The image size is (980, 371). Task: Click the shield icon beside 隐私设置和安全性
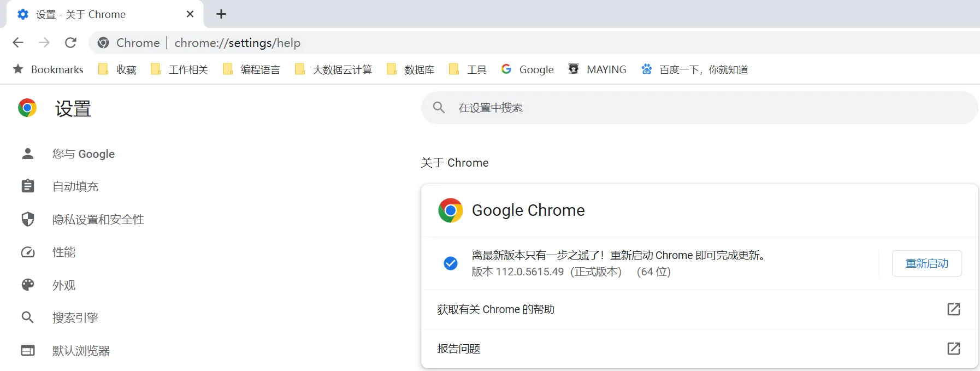[28, 219]
